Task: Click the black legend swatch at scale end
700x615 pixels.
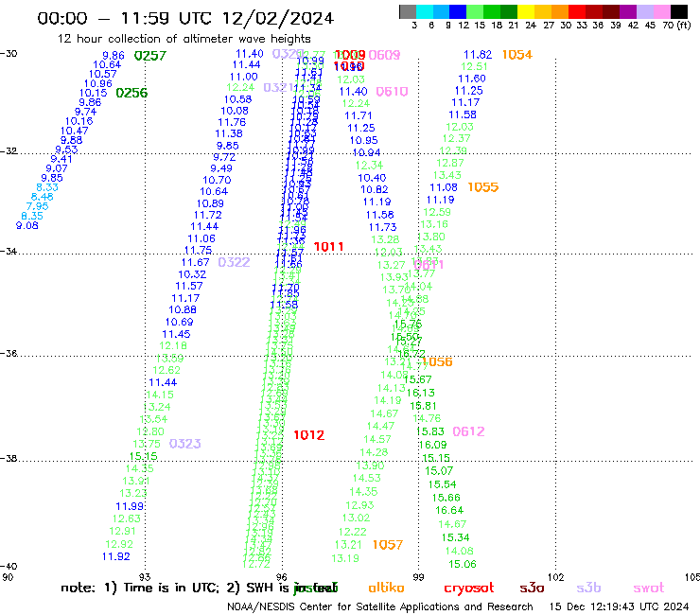Action: (678, 11)
